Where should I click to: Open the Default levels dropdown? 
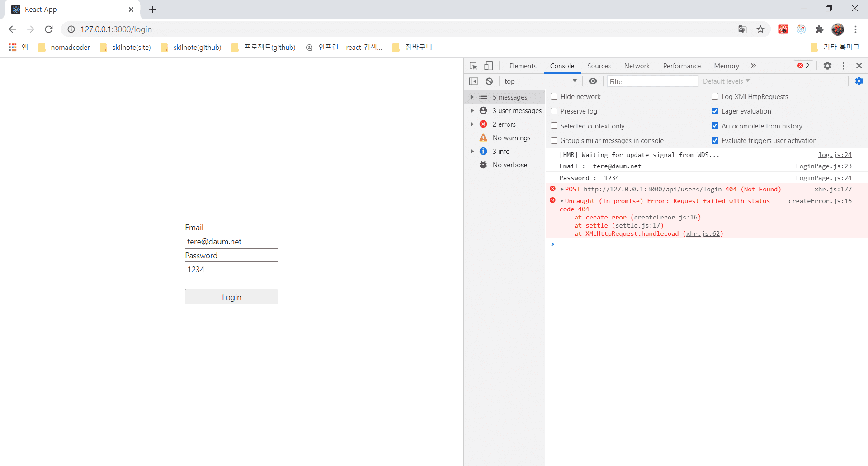[x=726, y=81]
